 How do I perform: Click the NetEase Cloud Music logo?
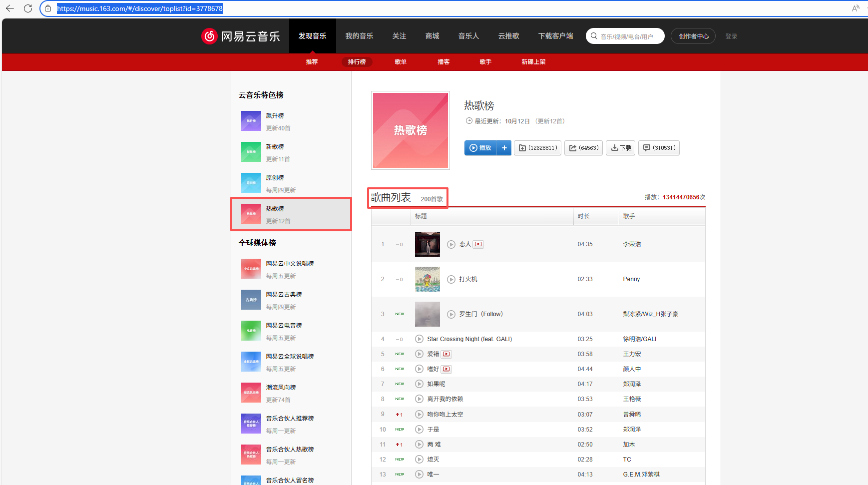[x=241, y=36]
